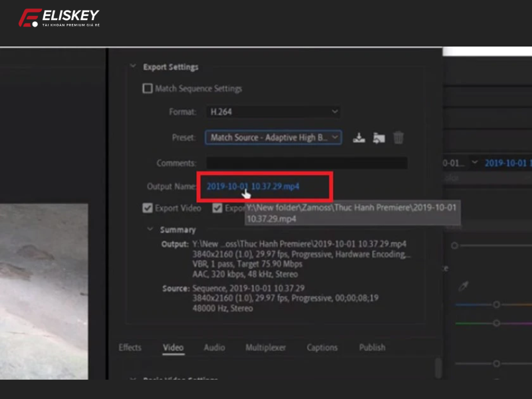
Task: Open the Format dropdown showing H.264
Action: pyautogui.click(x=273, y=112)
